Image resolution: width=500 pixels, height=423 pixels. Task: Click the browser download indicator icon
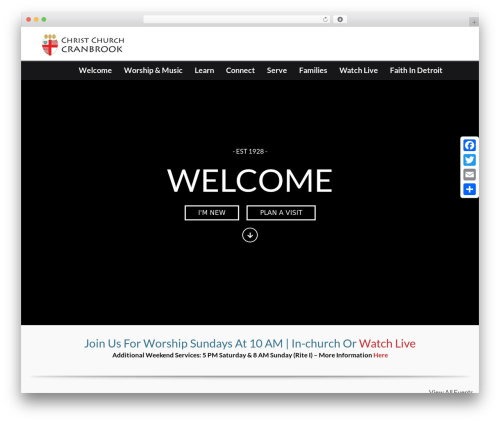click(x=340, y=19)
